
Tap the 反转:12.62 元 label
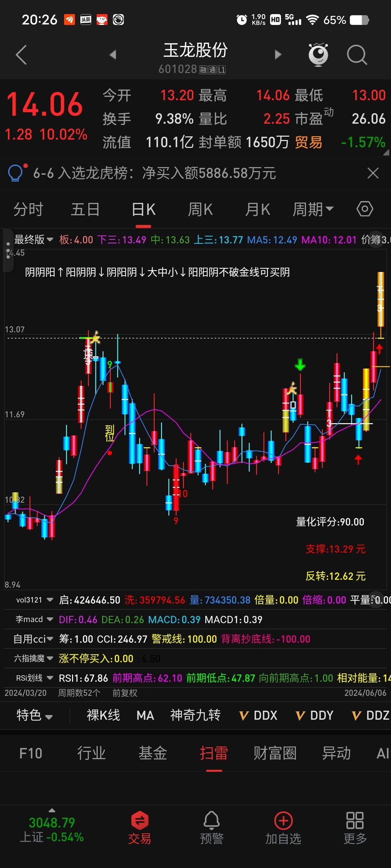pos(336,576)
